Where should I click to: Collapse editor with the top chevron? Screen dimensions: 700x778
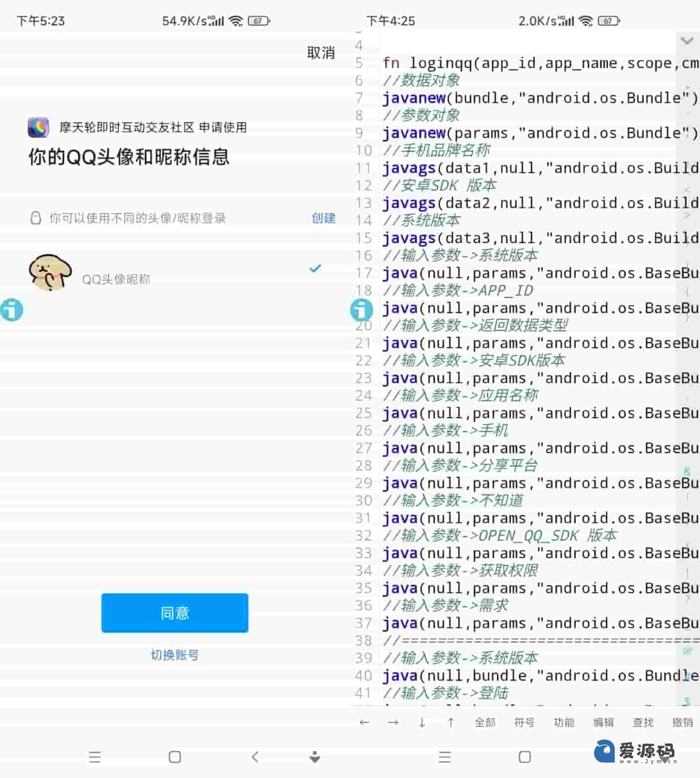point(687,40)
